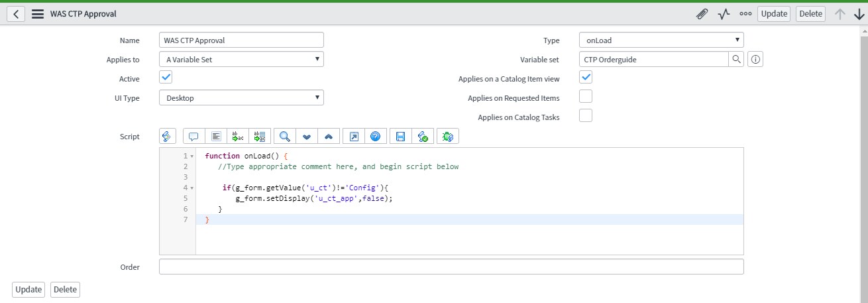Go to previous record up arrow
868x303 pixels.
pyautogui.click(x=840, y=14)
